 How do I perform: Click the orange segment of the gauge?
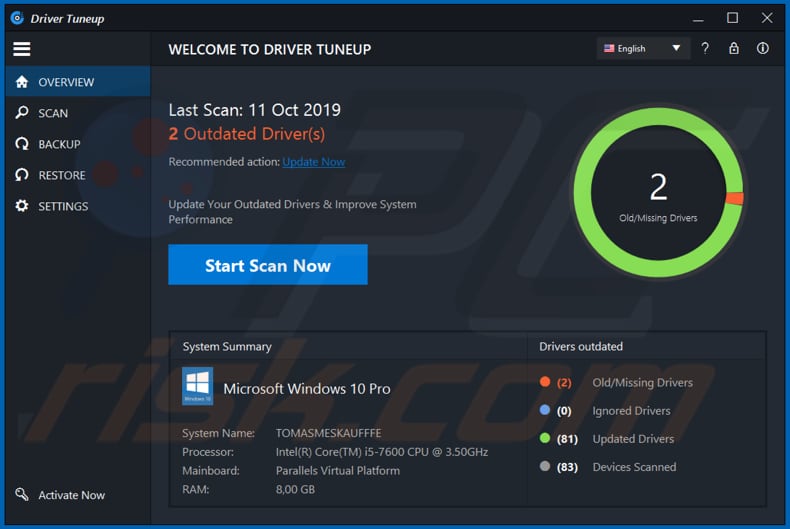(734, 198)
